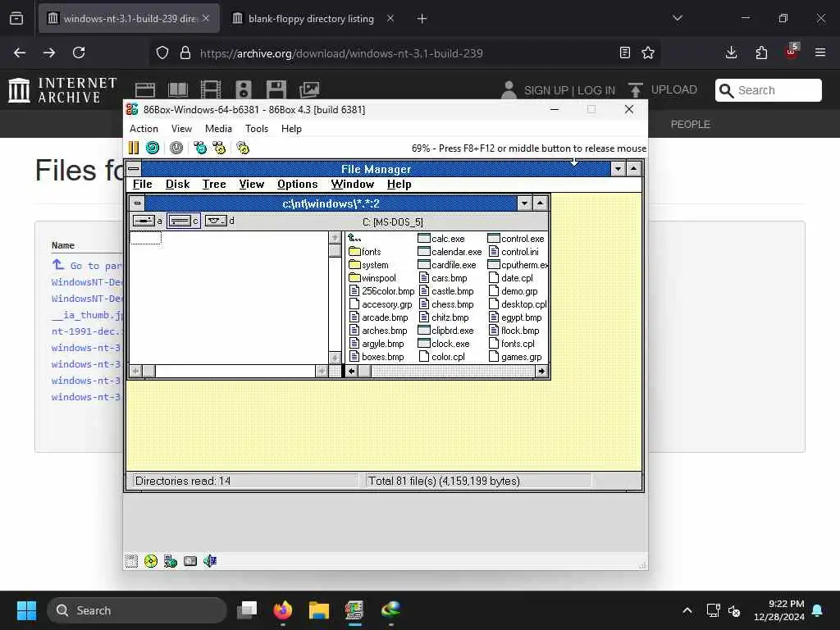This screenshot has width=840, height=630.
Task: Open a new Firefox tab with plus button
Action: pyautogui.click(x=422, y=19)
